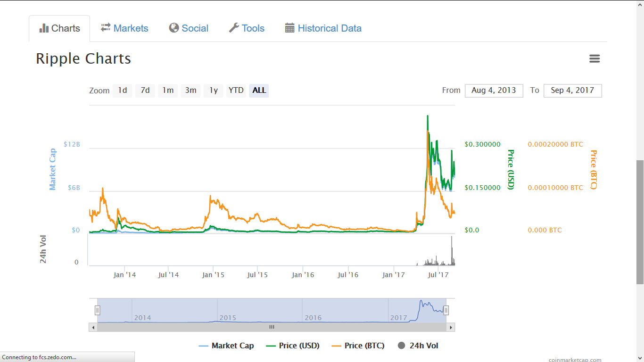
Task: Click the 2016 label in navigator
Action: point(313,318)
